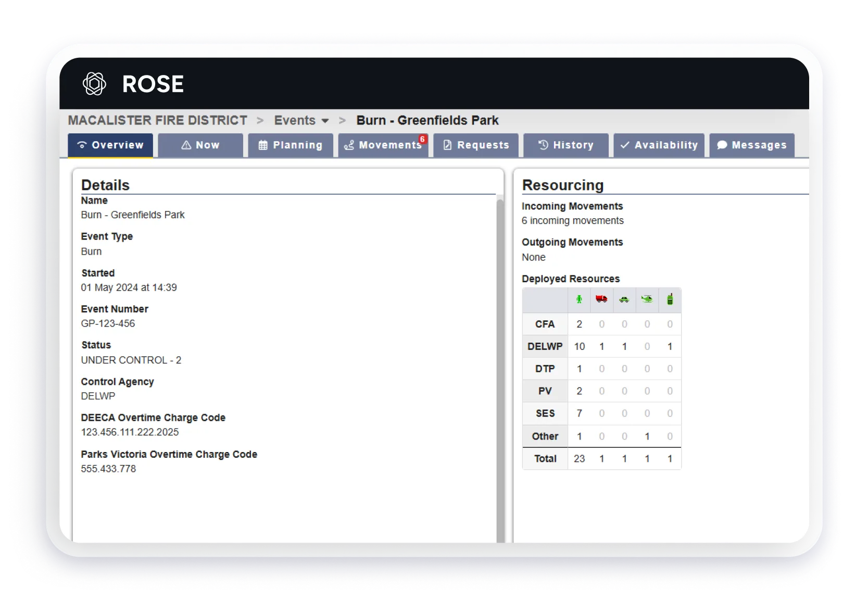
Task: Click the red badge showing 6 on Movements
Action: [422, 139]
